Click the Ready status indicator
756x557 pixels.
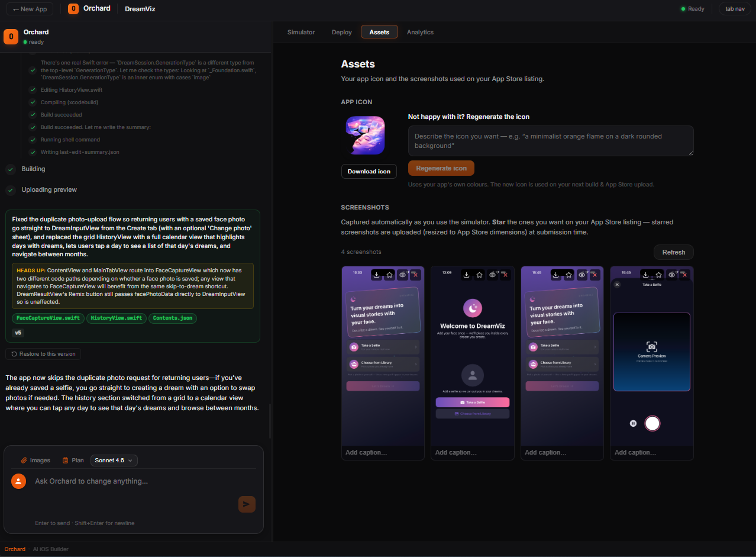coord(693,9)
